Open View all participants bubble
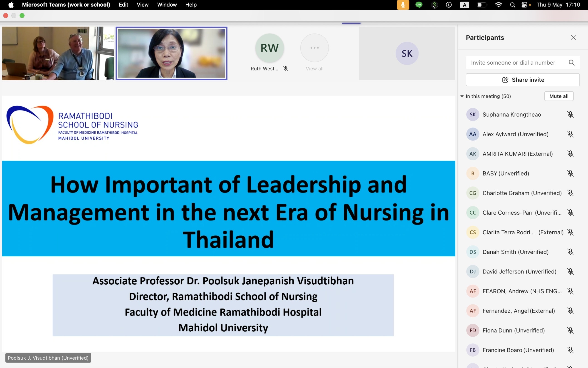 [314, 48]
